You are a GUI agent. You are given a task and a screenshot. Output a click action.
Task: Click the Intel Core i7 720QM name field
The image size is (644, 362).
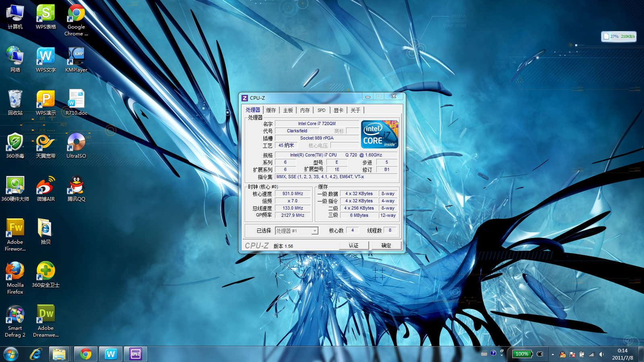click(x=317, y=123)
